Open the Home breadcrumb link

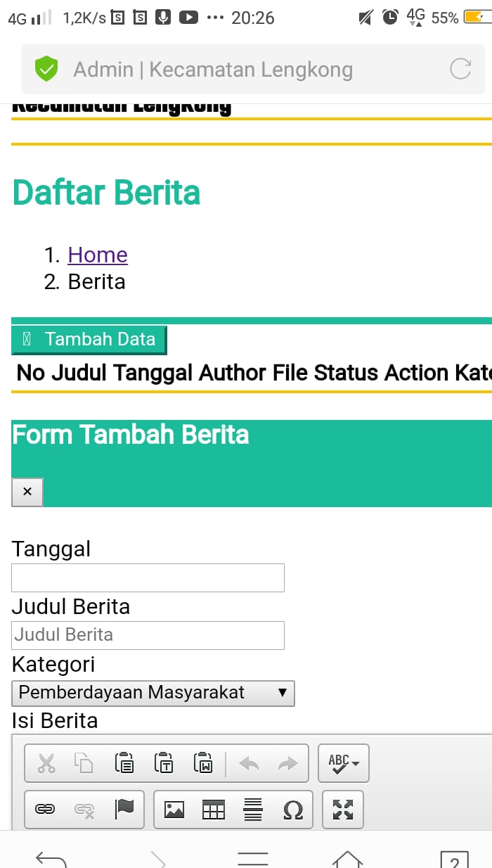pyautogui.click(x=98, y=255)
